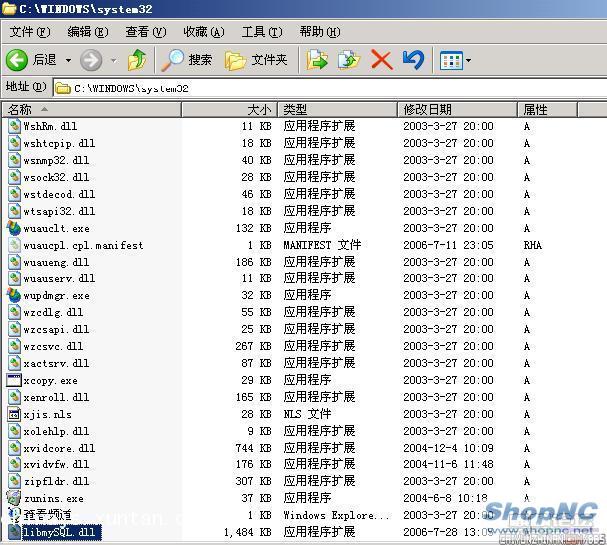Click the title bar folder icon
This screenshot has height=545, width=607.
9,9
